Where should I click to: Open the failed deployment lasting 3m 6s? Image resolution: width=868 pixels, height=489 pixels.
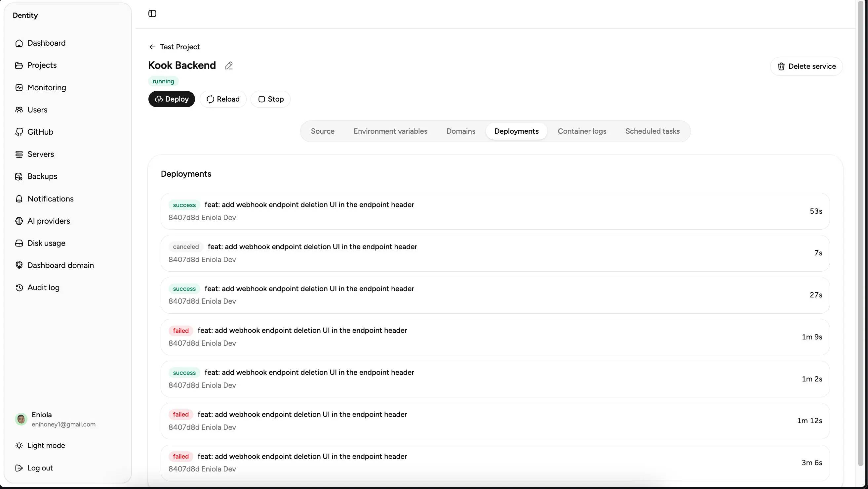(x=495, y=463)
